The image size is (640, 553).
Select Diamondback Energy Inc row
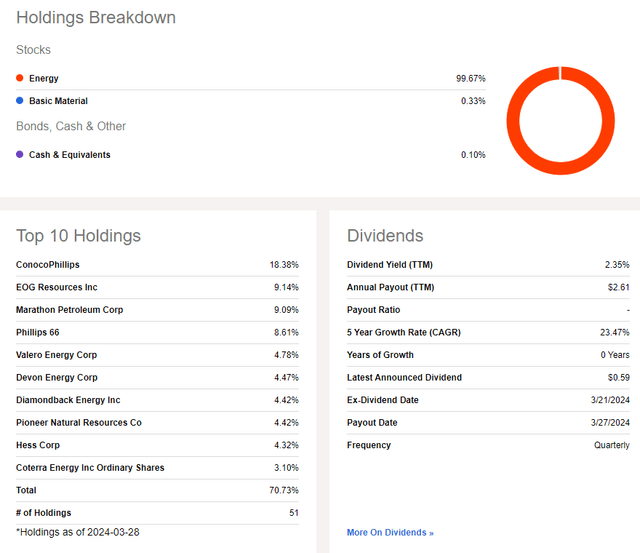pos(68,400)
